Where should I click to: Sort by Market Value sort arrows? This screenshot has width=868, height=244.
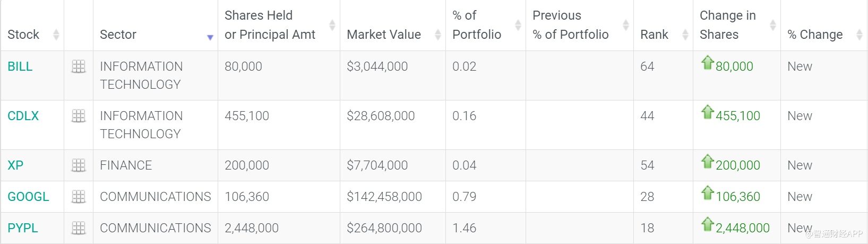[x=437, y=35]
